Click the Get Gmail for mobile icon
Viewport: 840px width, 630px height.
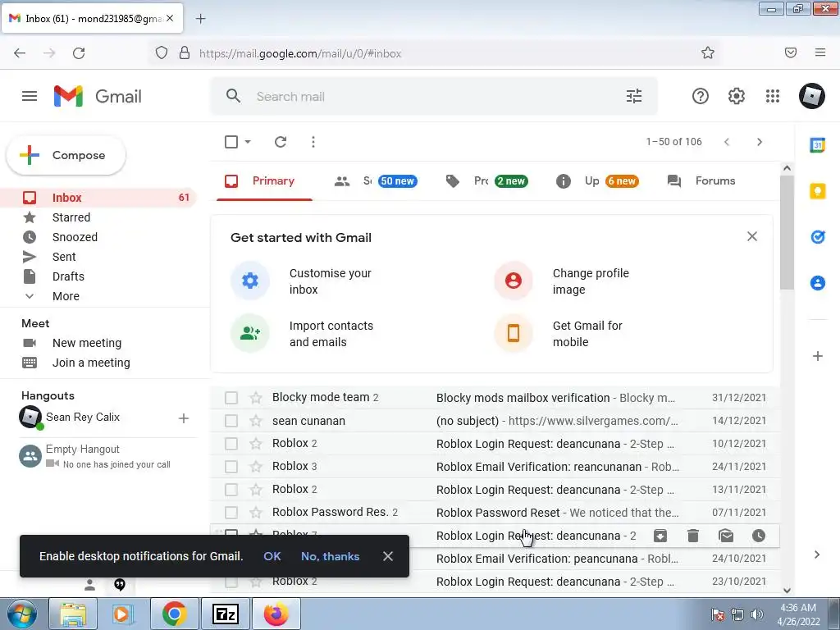(x=514, y=333)
